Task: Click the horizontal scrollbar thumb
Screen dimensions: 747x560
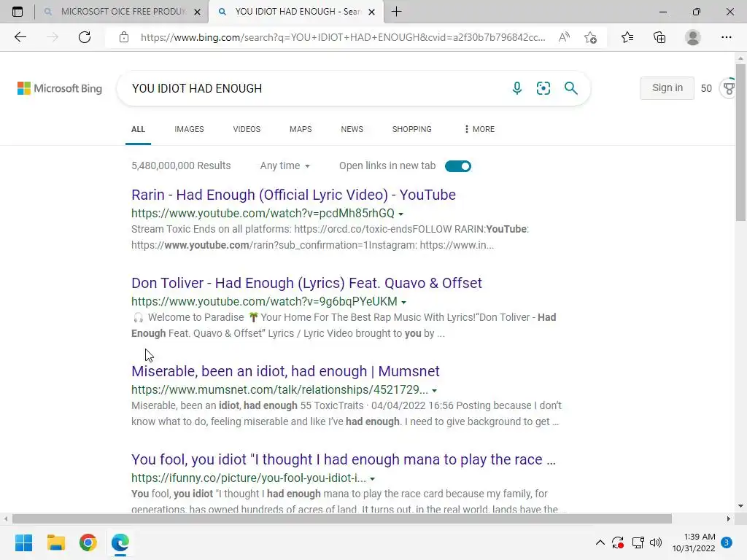Action: [341, 518]
